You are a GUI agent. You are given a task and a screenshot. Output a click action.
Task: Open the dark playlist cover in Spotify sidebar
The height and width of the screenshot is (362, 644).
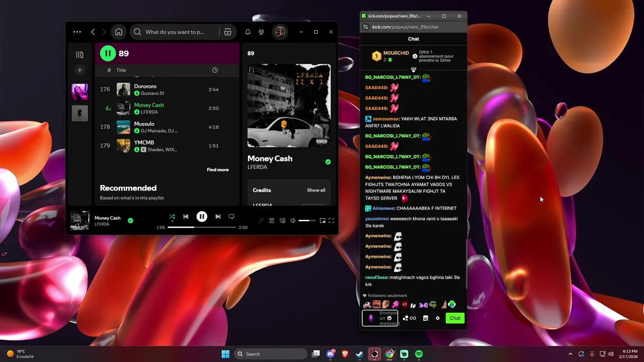point(79,113)
